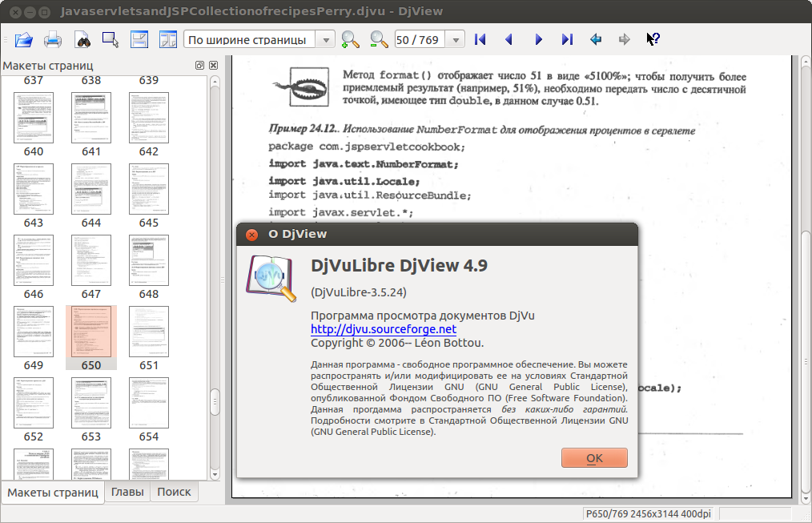Open the djvu.sourceforge.net link
Viewport: 812px width, 523px height.
[384, 329]
